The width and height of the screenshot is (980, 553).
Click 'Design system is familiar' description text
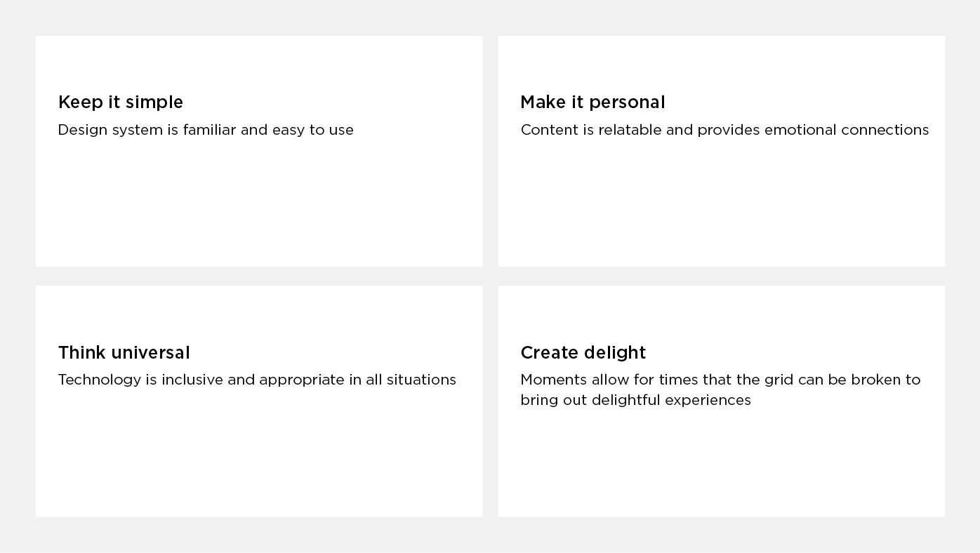point(206,130)
